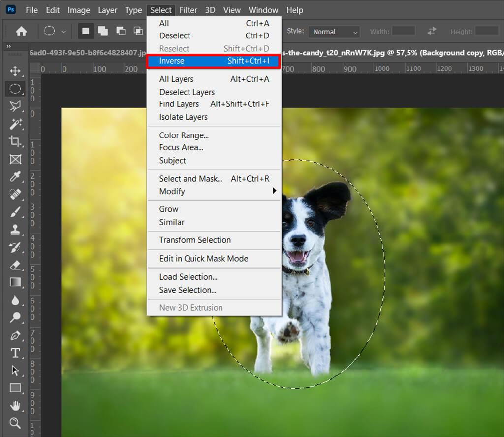This screenshot has height=437, width=504.
Task: Select the Elliptical Marquee tool in toolbar
Action: (15, 89)
